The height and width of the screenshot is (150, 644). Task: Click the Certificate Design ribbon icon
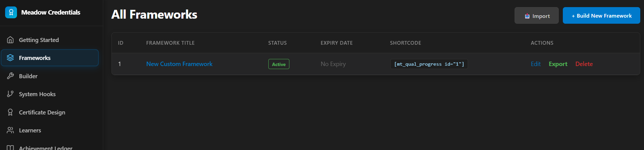point(11,112)
